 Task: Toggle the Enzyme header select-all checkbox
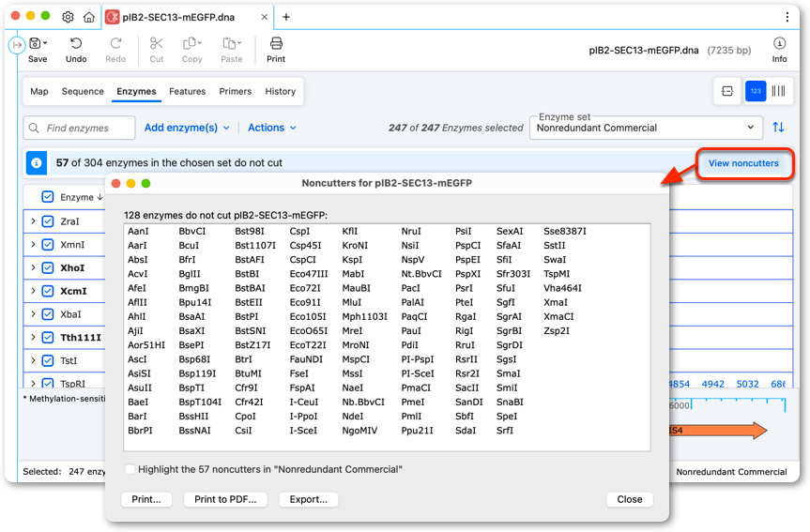48,197
